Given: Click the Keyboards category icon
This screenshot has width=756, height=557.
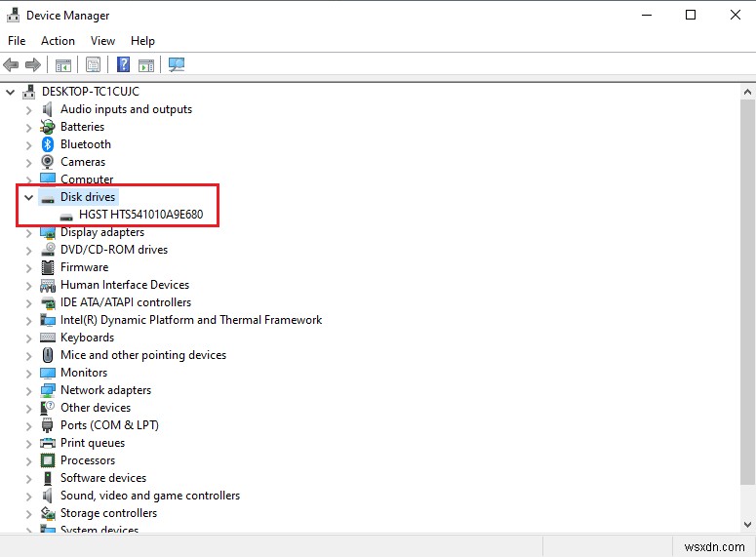Looking at the screenshot, I should click(x=47, y=338).
